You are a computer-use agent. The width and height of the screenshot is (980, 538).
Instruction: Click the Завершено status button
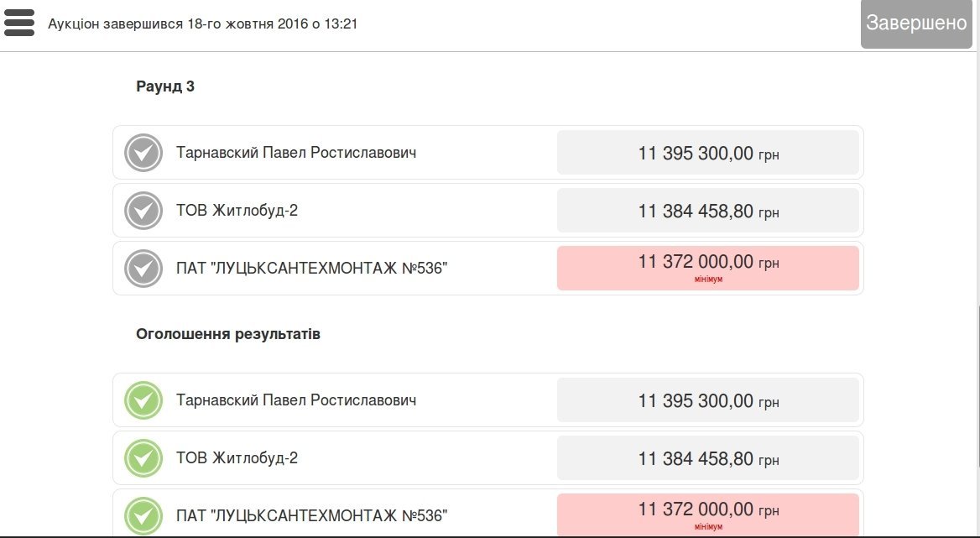[916, 24]
